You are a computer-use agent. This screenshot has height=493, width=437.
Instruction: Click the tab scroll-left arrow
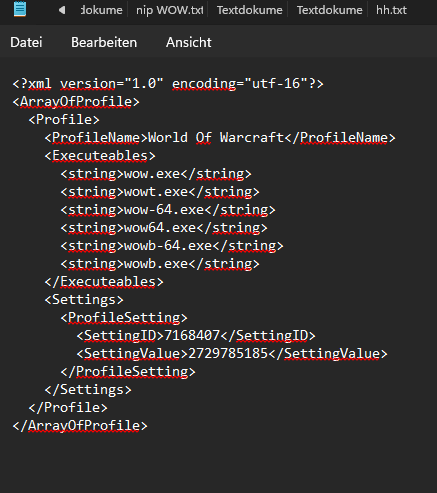pos(62,10)
